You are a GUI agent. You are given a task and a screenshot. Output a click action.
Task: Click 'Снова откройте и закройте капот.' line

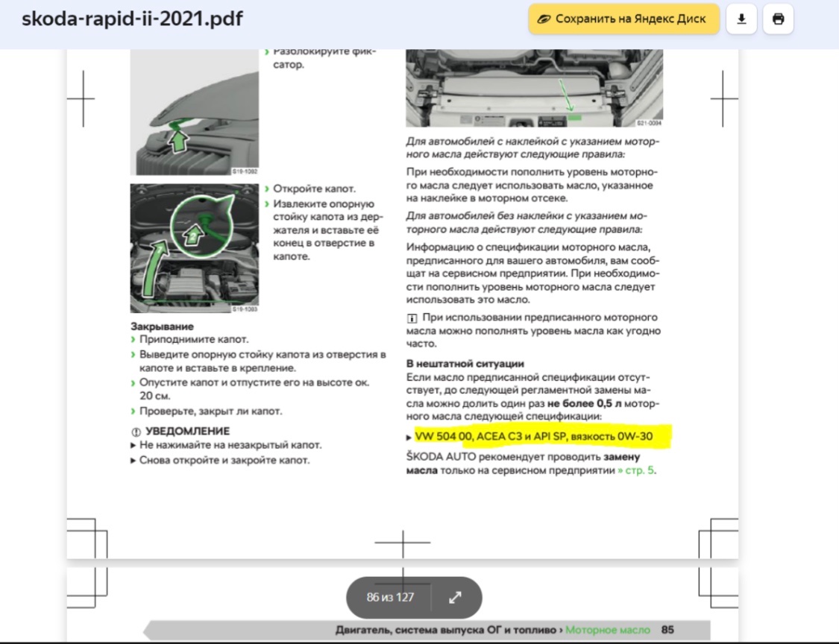pos(224,460)
